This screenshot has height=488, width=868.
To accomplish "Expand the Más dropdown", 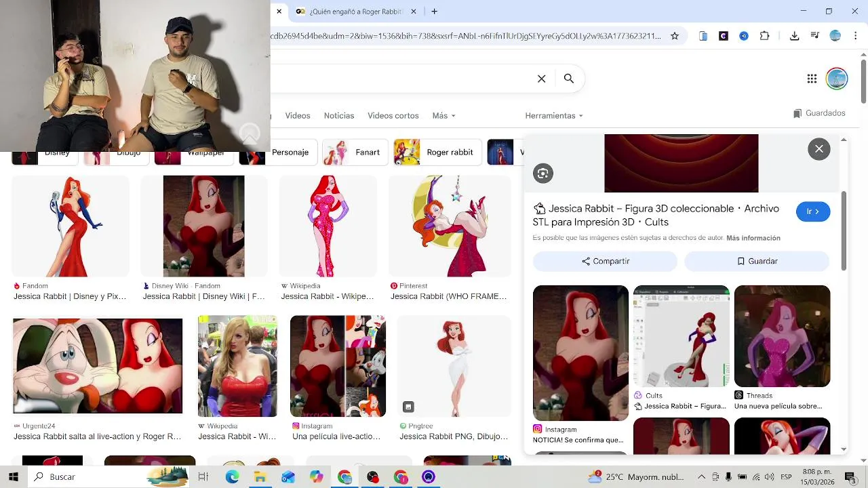I will coord(444,116).
